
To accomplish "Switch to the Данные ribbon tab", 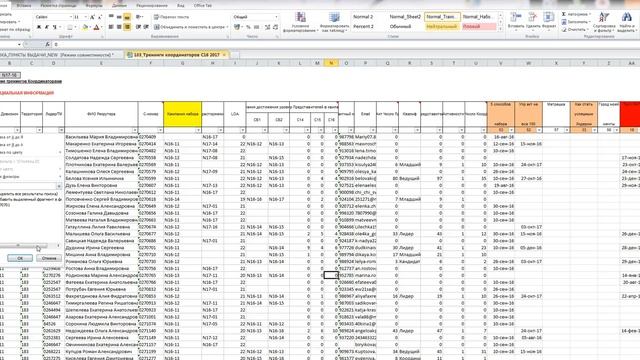I will 119,6.
